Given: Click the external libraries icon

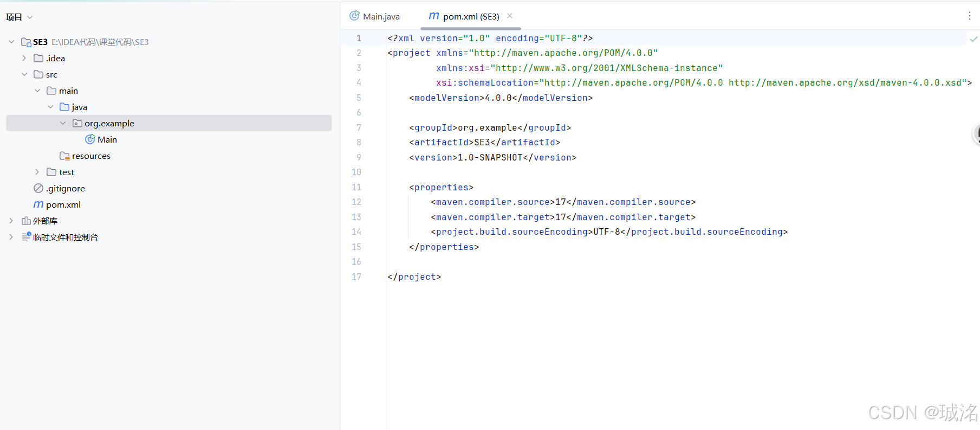Looking at the screenshot, I should 26,221.
